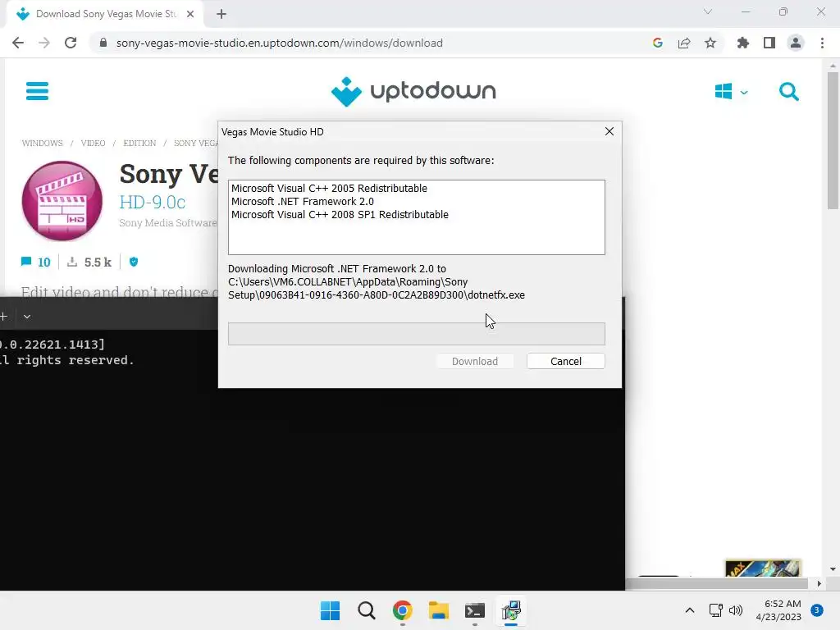Click the Chrome back arrow
This screenshot has height=630, width=840.
pos(18,43)
